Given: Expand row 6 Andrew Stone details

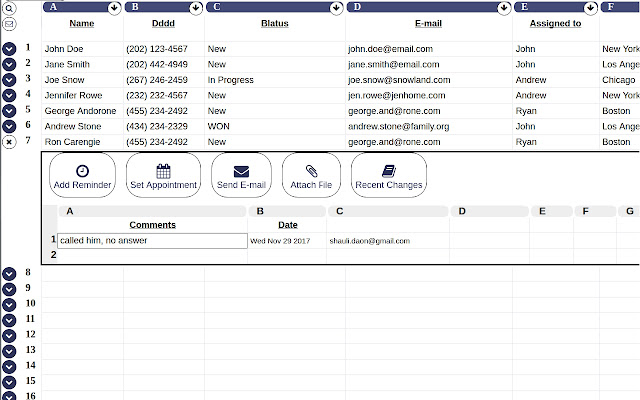Looking at the screenshot, I should pos(9,126).
